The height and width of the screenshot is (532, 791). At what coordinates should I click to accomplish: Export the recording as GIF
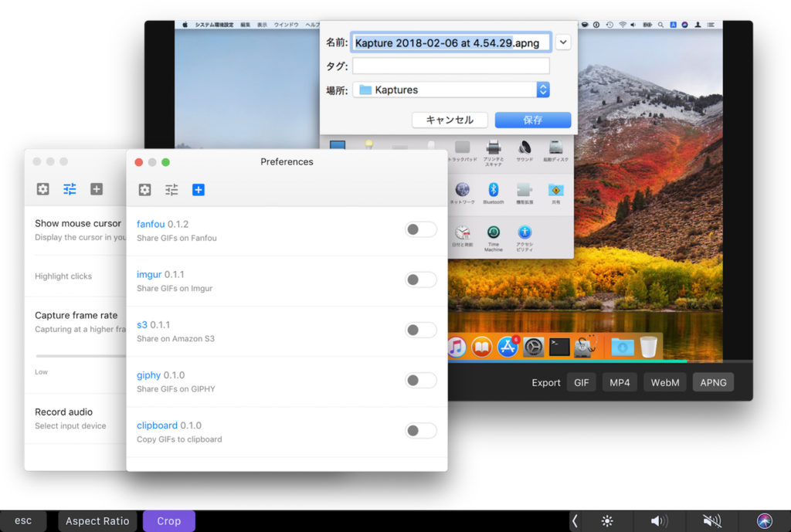(581, 382)
